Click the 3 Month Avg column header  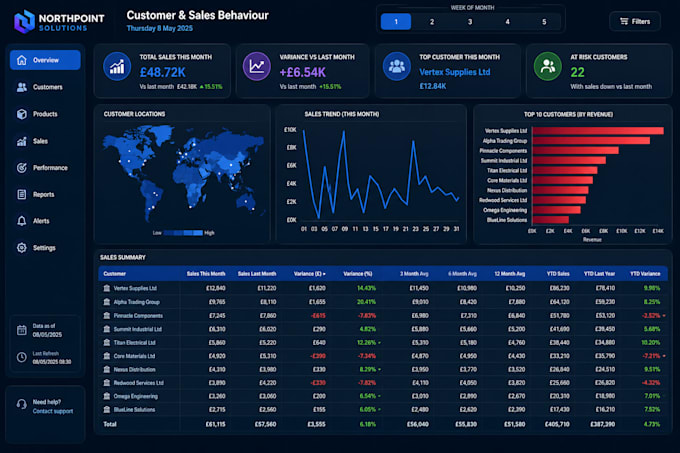414,274
